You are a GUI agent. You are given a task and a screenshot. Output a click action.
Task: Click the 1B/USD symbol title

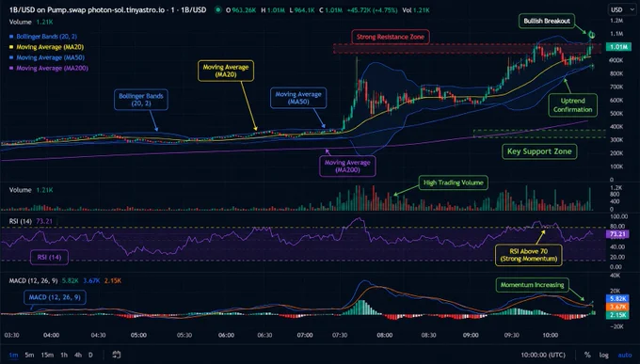[x=107, y=9]
